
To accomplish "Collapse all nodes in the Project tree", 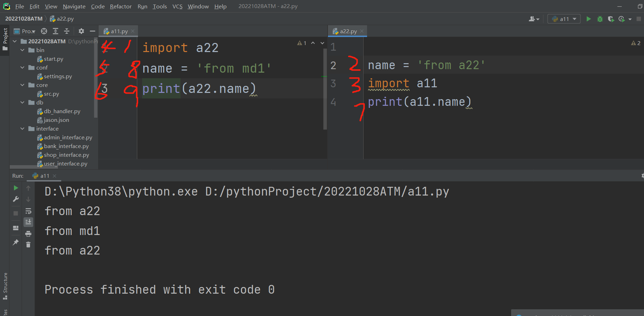I will tap(67, 31).
